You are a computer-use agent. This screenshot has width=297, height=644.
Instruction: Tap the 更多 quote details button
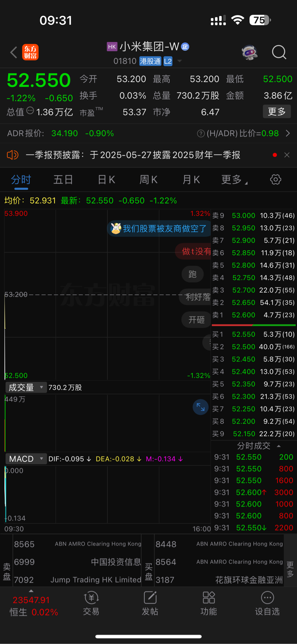[x=277, y=112]
